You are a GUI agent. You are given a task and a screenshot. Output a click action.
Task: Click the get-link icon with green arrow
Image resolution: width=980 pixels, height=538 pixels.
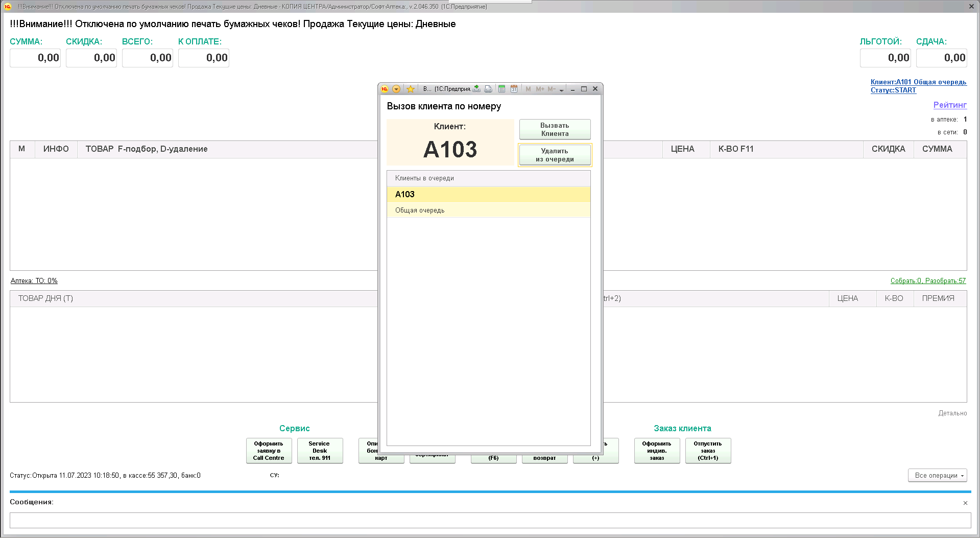pos(476,89)
